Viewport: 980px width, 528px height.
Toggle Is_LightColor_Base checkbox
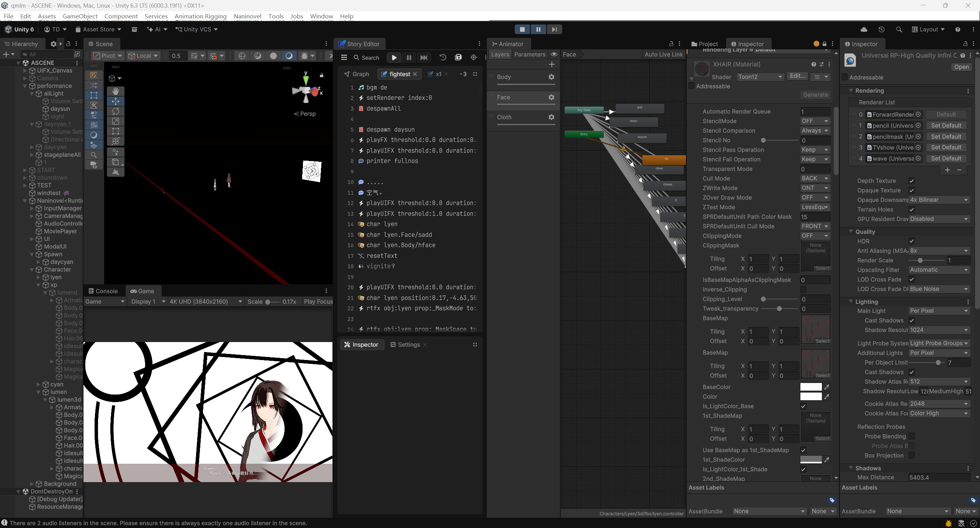point(803,406)
